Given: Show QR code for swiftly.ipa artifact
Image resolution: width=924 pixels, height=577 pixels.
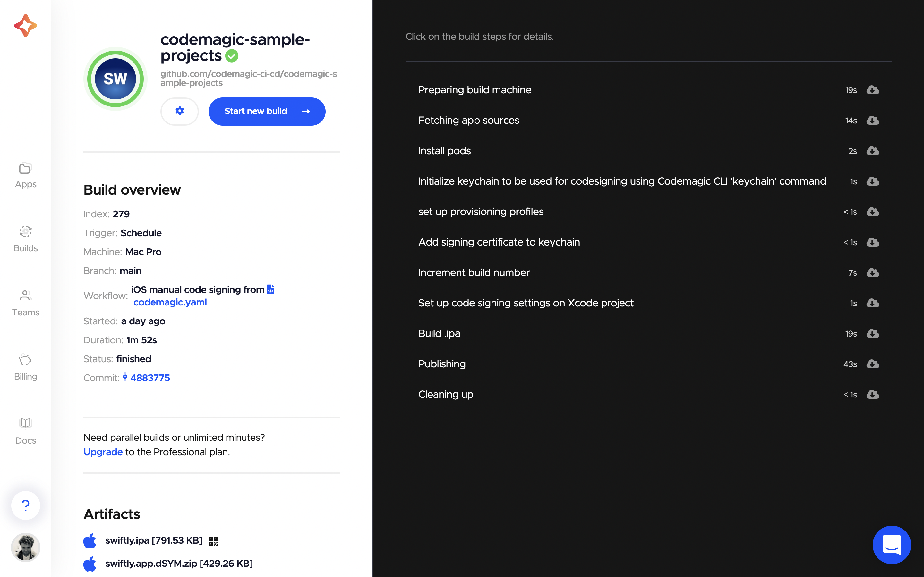Looking at the screenshot, I should 213,540.
